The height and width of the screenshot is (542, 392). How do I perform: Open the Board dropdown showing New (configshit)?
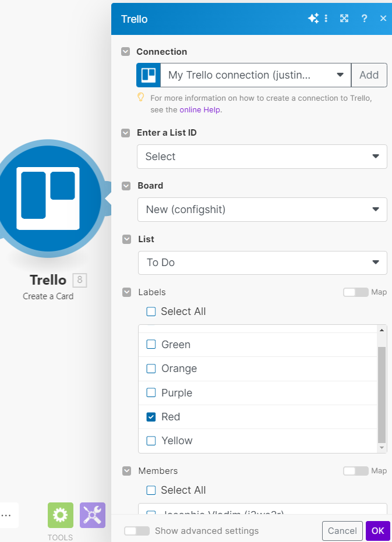click(x=262, y=210)
